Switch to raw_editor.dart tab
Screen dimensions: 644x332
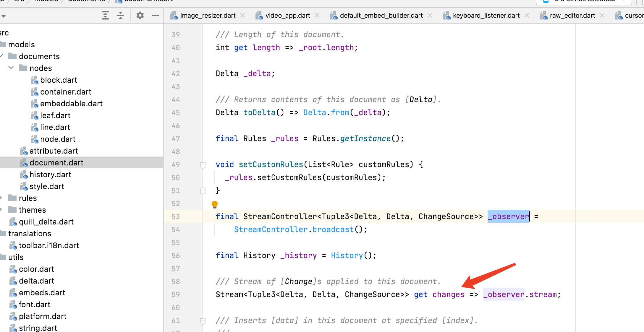click(572, 15)
